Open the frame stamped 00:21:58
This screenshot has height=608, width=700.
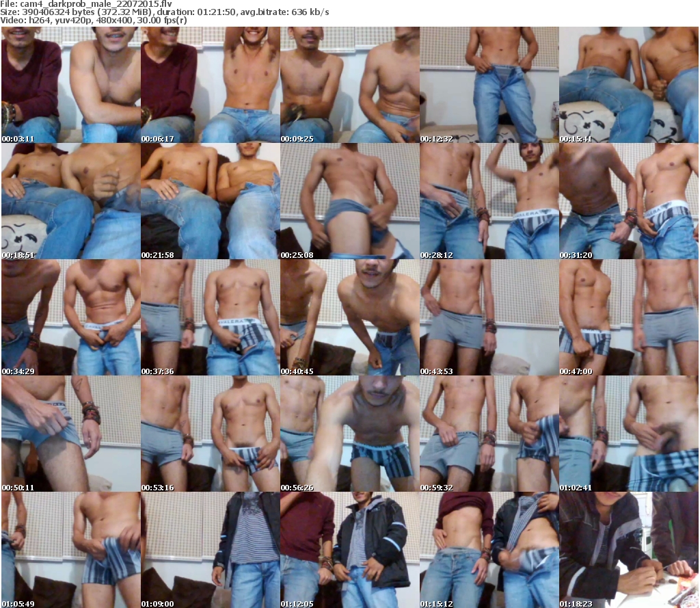point(211,201)
